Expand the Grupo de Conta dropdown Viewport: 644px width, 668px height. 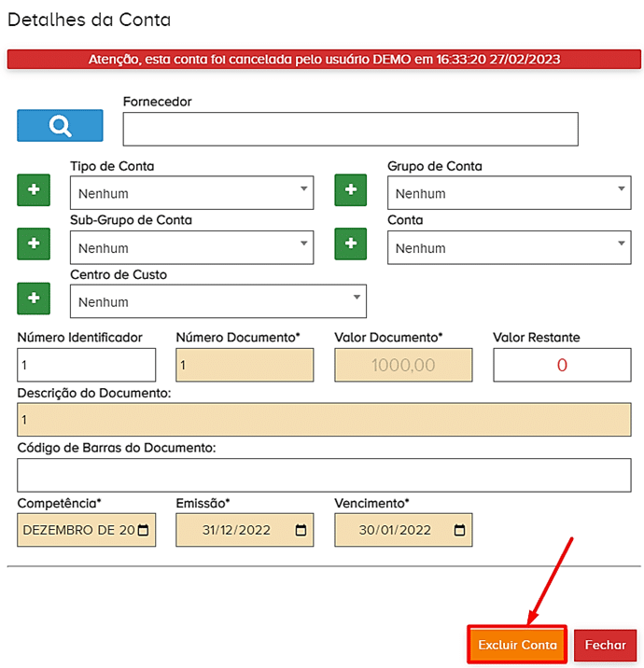509,193
